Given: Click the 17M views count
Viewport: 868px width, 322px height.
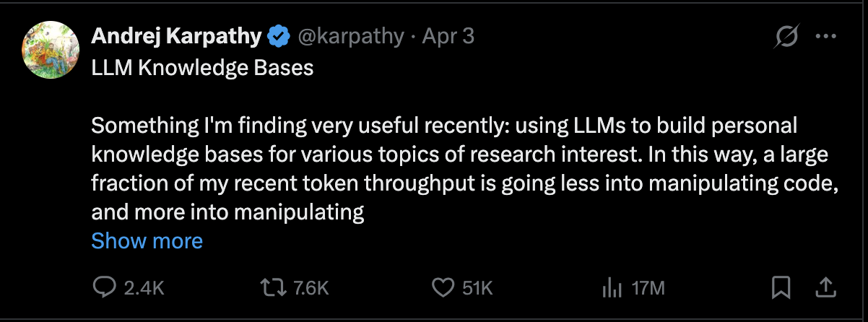Looking at the screenshot, I should [647, 288].
